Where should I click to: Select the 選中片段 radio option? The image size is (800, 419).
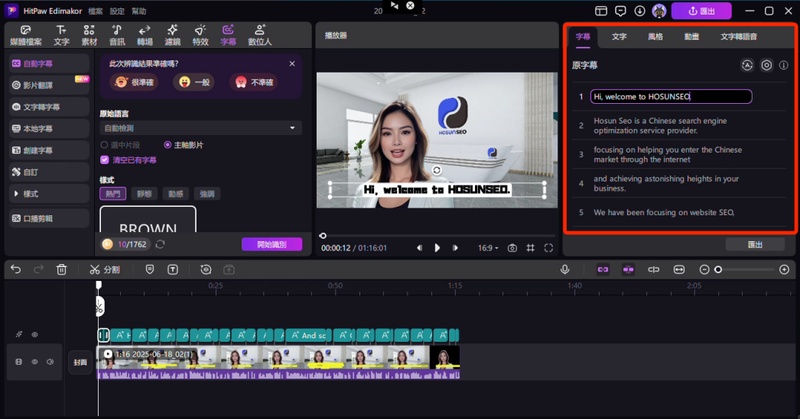pyautogui.click(x=105, y=145)
